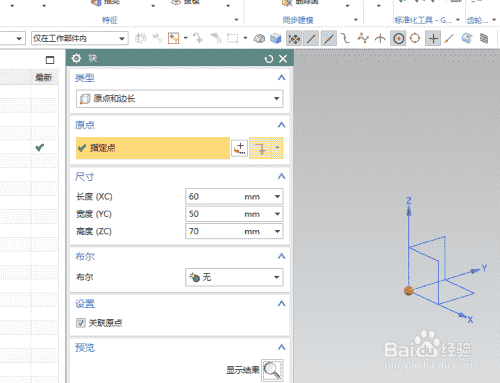Reset the Block dialog with the refresh arrow
This screenshot has height=383, width=500.
269,59
